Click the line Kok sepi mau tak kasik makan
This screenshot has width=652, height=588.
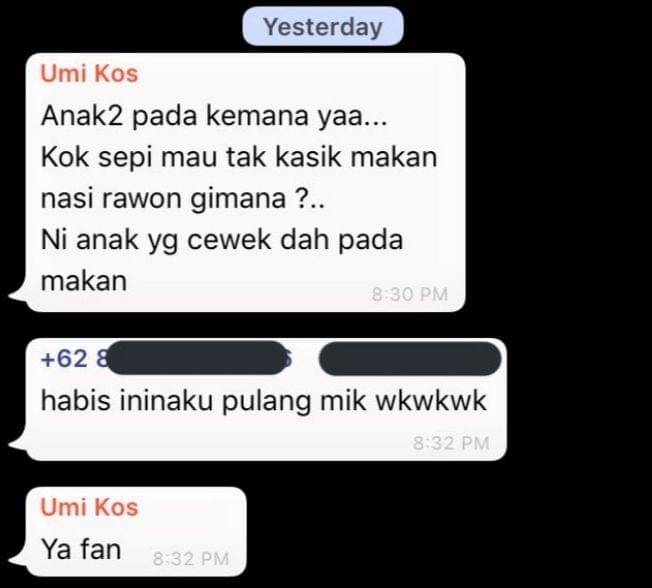point(239,157)
